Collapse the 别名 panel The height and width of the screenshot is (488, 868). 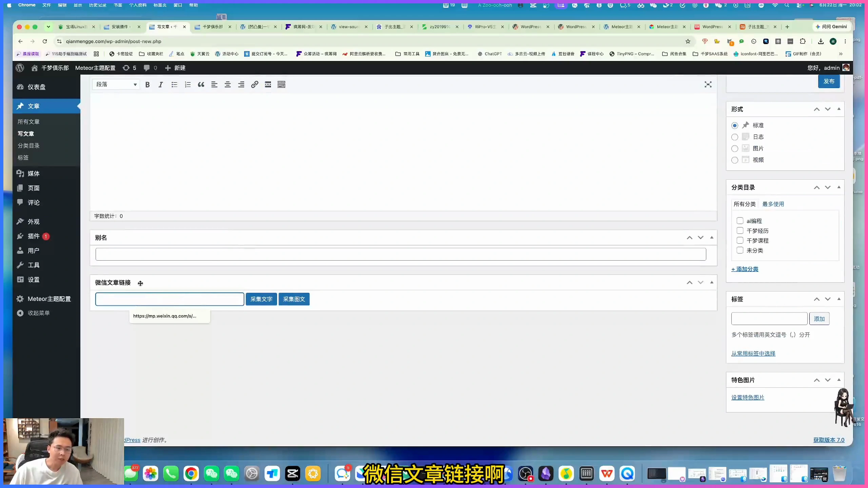[712, 238]
